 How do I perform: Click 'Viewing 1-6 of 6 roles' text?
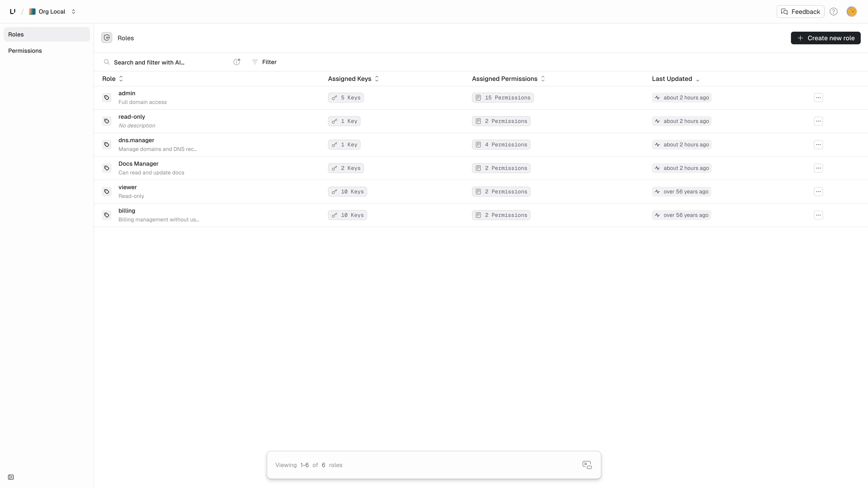coord(309,465)
